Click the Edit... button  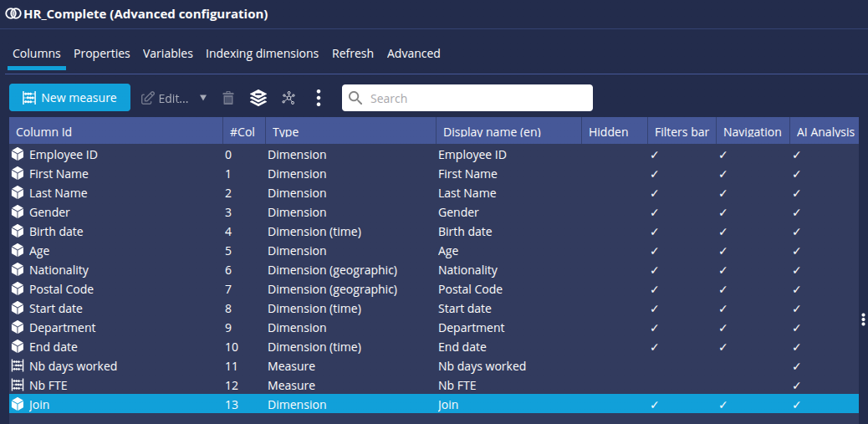[166, 98]
